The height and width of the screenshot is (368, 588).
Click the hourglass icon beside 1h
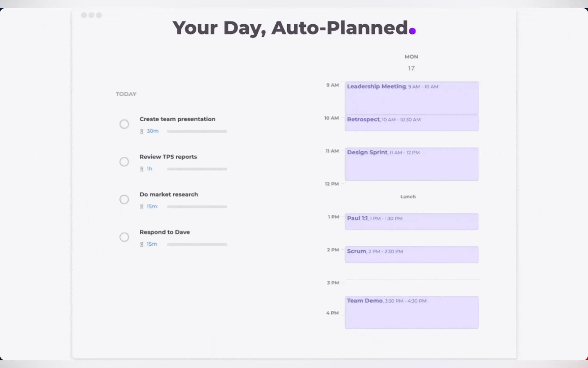142,169
